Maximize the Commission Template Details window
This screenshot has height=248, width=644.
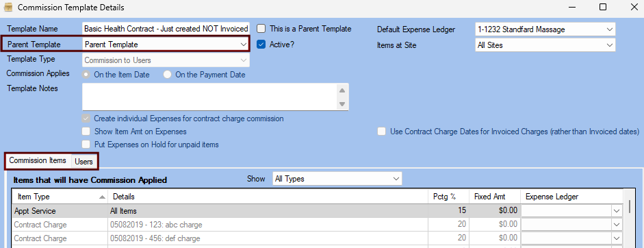(x=602, y=7)
